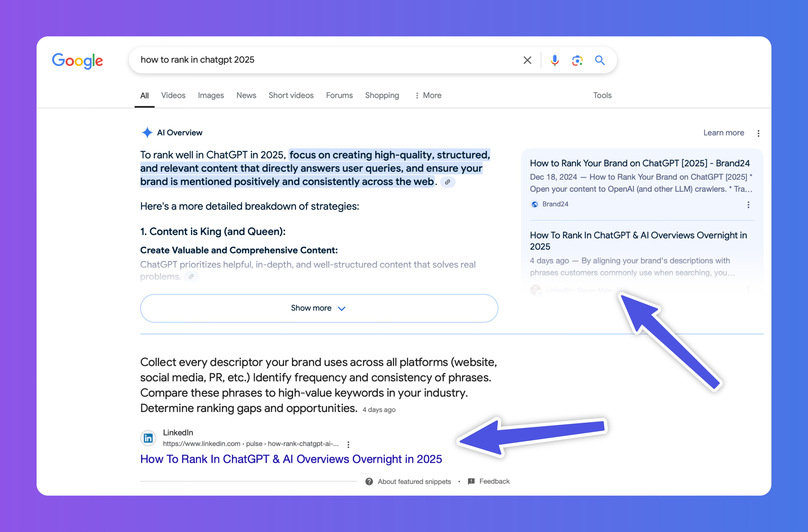The width and height of the screenshot is (808, 532).
Task: Open three-dot menu beside LinkedIn URL
Action: coord(348,444)
